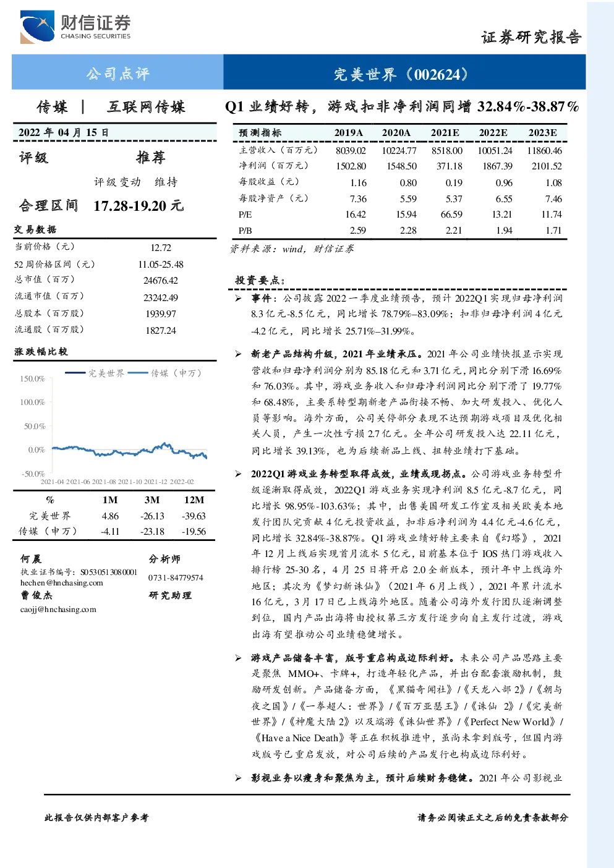The height and width of the screenshot is (868, 614).
Task: Click the report date 2022年04月15日
Action: click(64, 132)
